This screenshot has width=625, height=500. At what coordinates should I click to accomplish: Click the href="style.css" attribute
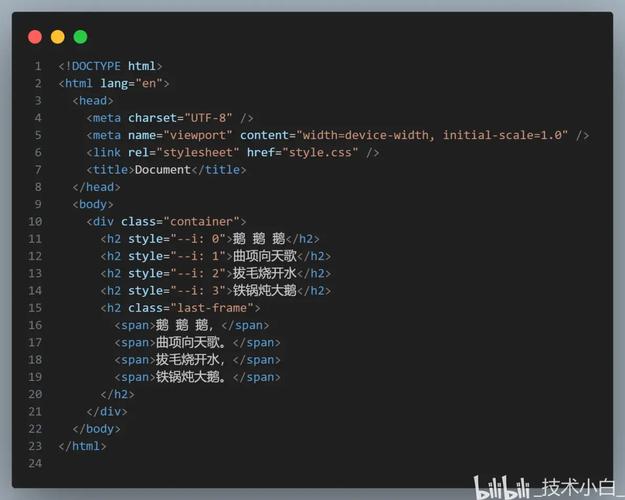pyautogui.click(x=302, y=152)
